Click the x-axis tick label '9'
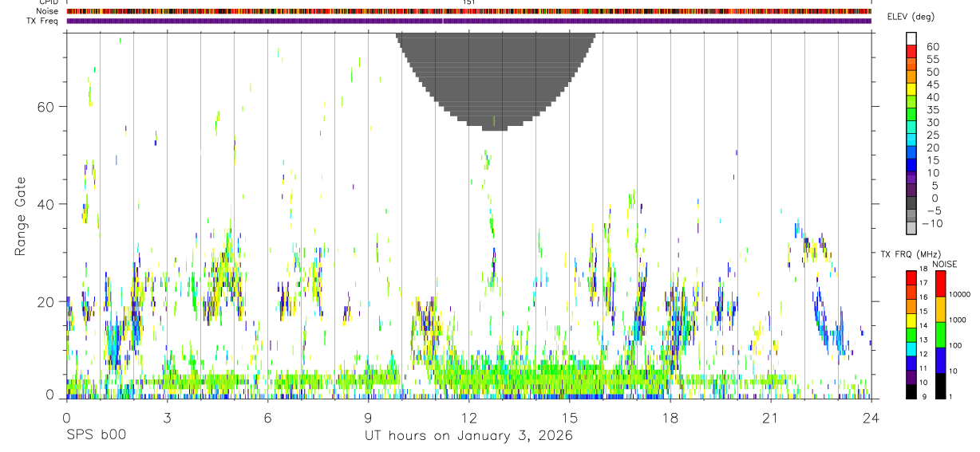 click(x=368, y=418)
